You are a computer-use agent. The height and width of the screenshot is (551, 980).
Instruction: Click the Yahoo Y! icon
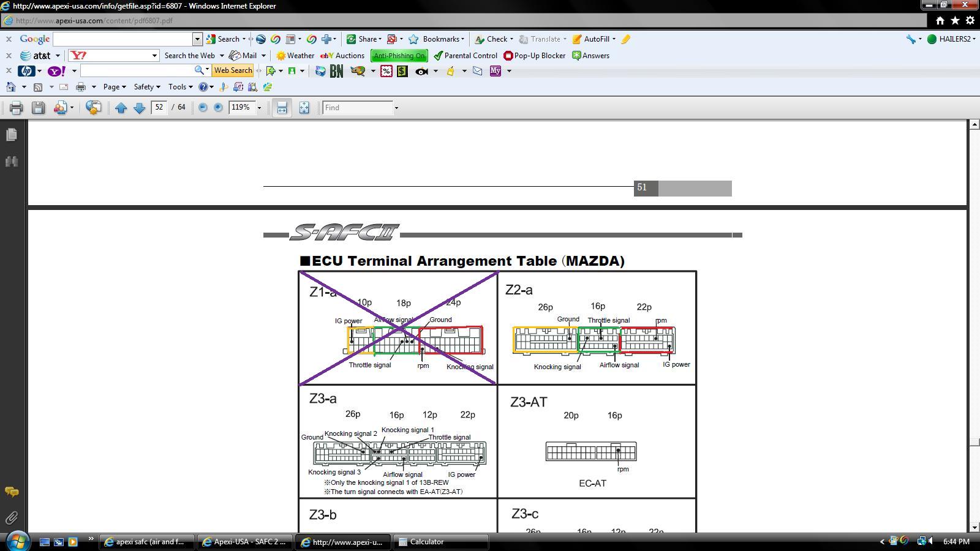(x=56, y=71)
